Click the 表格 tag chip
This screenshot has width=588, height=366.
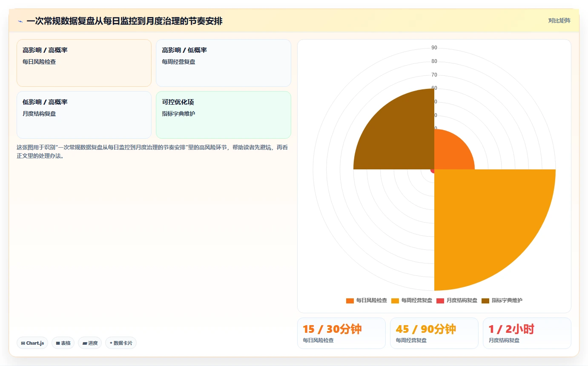[x=63, y=343]
